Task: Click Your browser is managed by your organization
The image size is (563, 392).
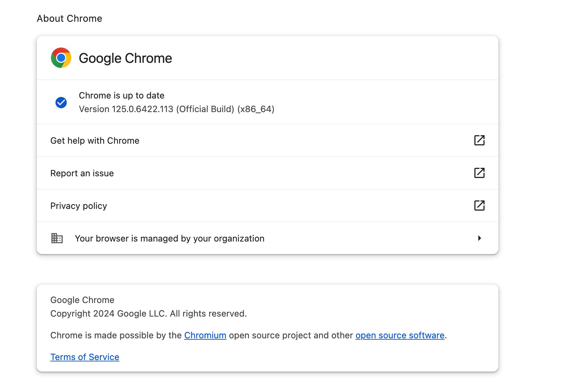Action: coord(268,238)
